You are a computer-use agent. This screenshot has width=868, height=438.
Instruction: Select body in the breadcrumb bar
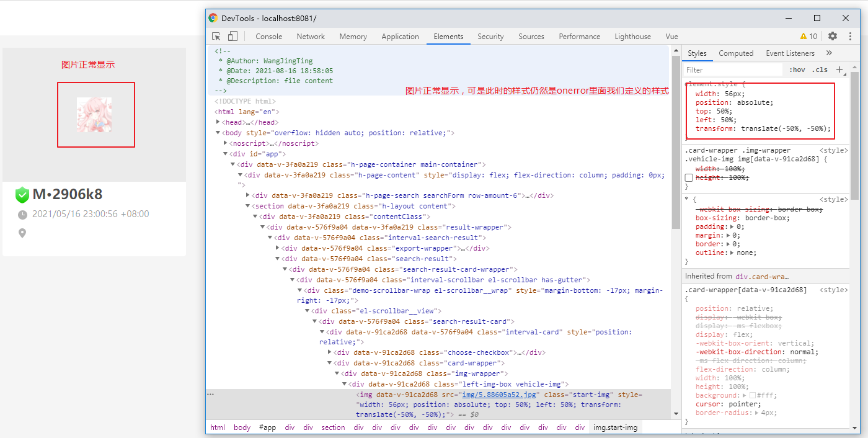[242, 427]
